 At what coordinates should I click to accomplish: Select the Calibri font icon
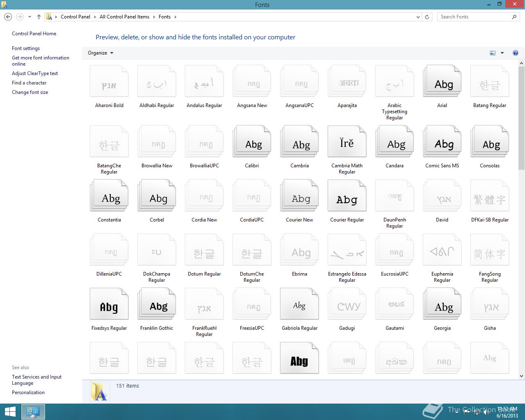(252, 142)
